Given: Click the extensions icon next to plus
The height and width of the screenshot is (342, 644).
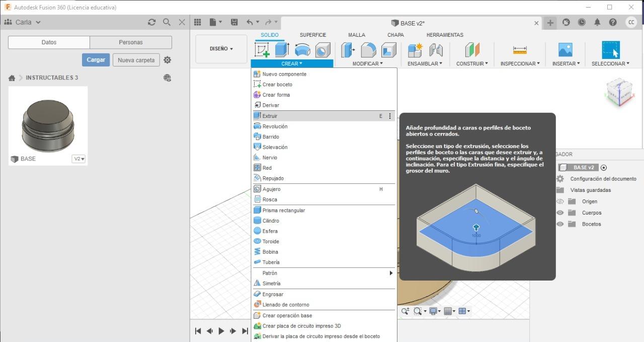Looking at the screenshot, I should point(566,22).
